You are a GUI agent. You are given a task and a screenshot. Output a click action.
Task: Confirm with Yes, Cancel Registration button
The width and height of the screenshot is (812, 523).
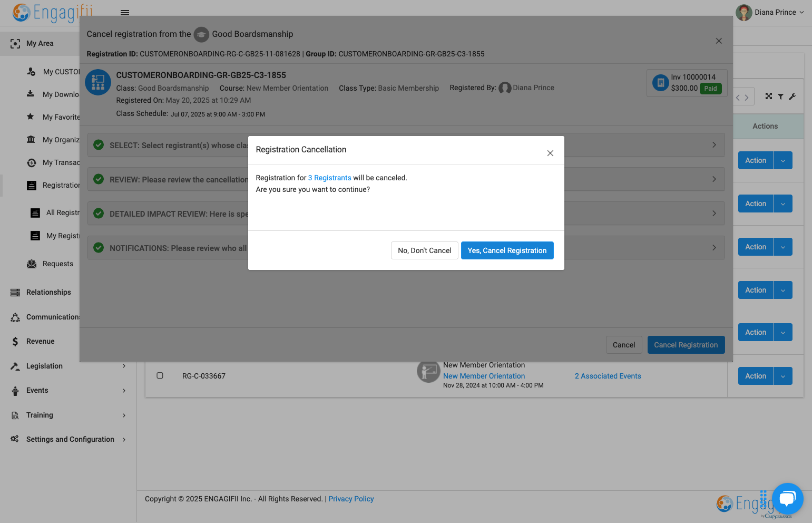(507, 250)
